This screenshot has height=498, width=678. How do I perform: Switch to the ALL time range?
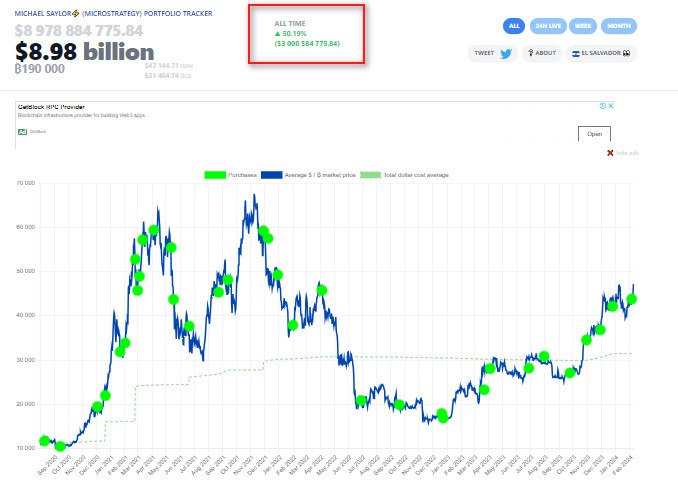pyautogui.click(x=514, y=26)
